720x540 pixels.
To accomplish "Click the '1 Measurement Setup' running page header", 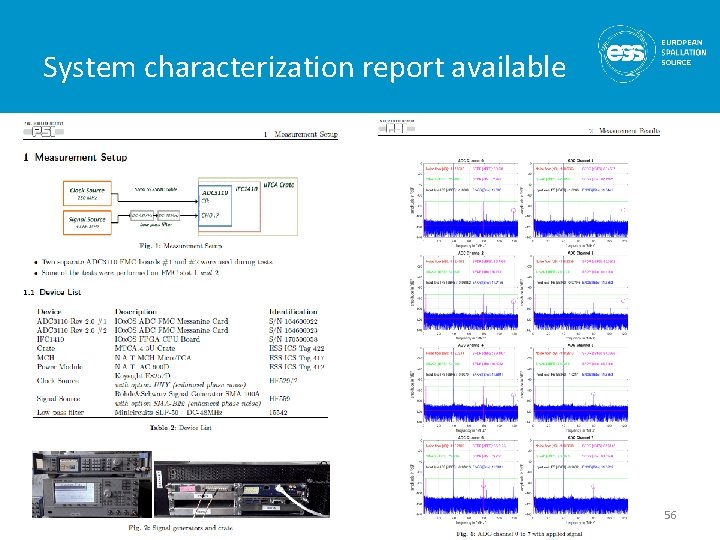I will (301, 134).
